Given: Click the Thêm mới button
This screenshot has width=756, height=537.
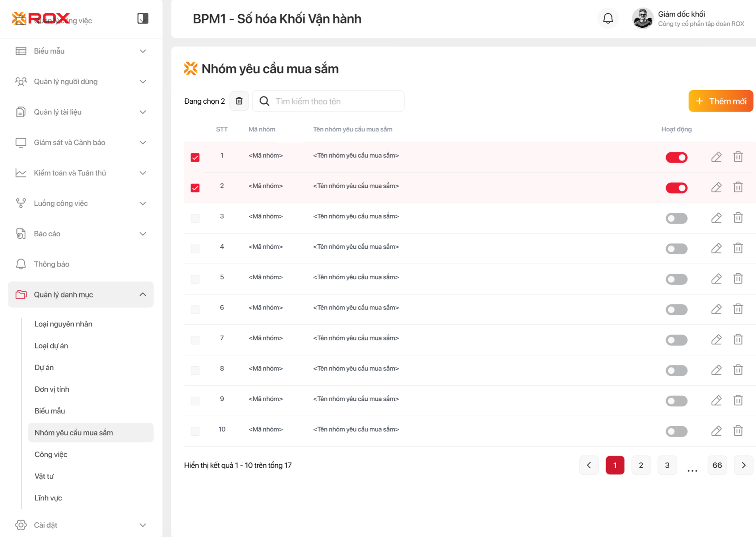Looking at the screenshot, I should [x=721, y=101].
